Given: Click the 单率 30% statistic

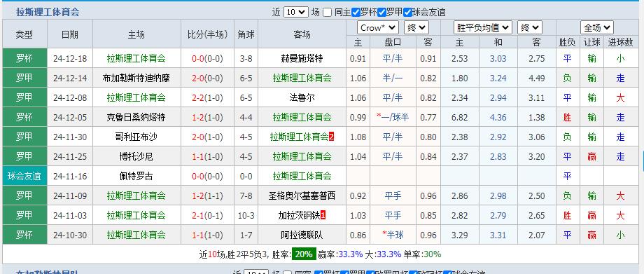Looking at the screenshot, I should [422, 254].
